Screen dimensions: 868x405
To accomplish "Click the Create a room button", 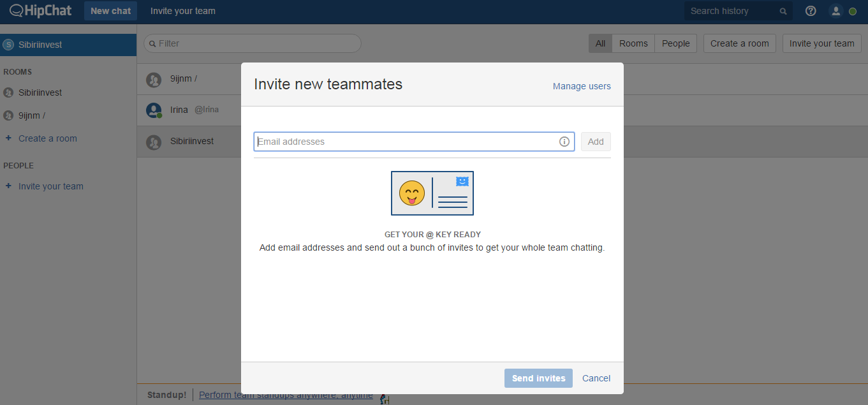I will click(740, 43).
